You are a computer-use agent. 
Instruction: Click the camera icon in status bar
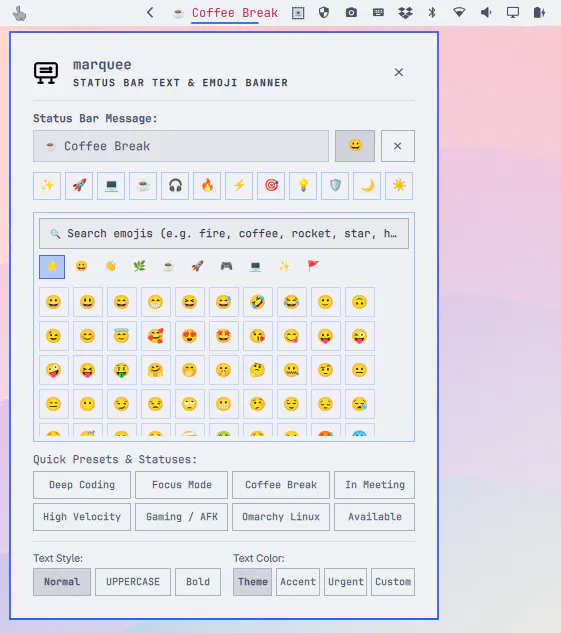[351, 13]
